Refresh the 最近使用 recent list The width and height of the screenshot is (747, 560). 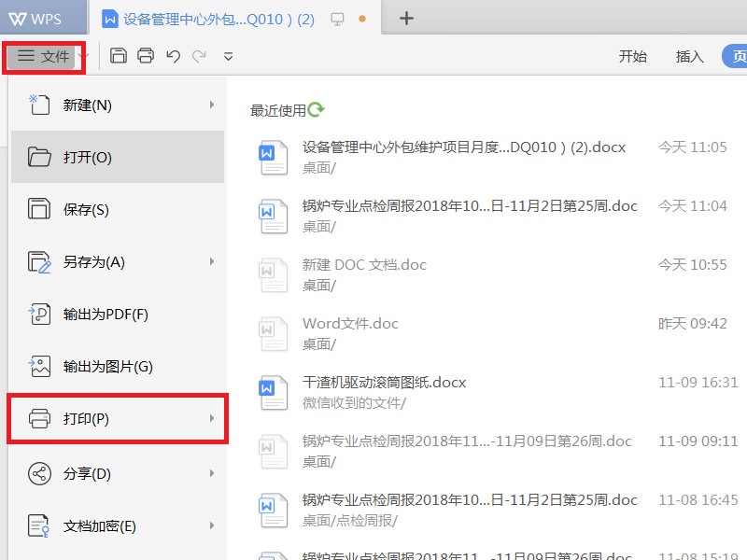tap(316, 110)
